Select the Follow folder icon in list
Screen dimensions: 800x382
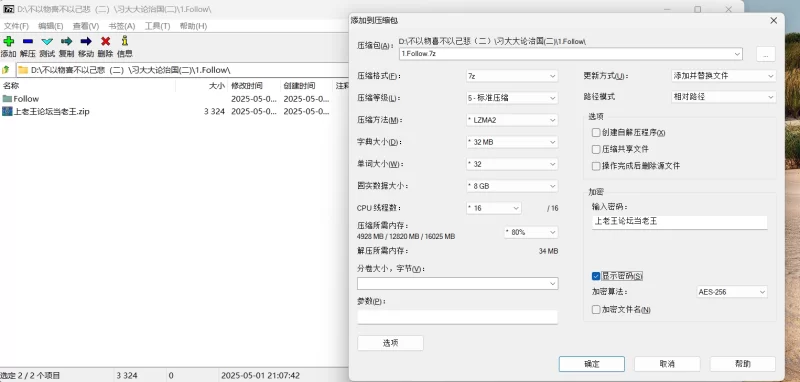[7, 98]
